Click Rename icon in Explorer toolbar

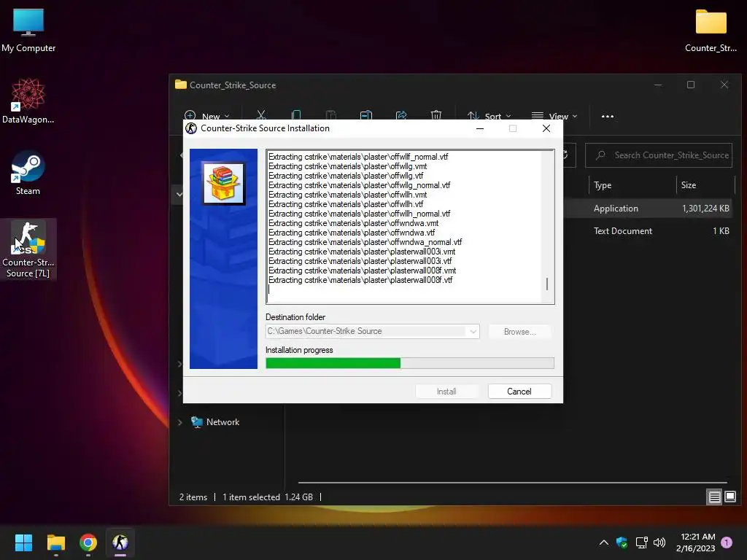coord(366,116)
